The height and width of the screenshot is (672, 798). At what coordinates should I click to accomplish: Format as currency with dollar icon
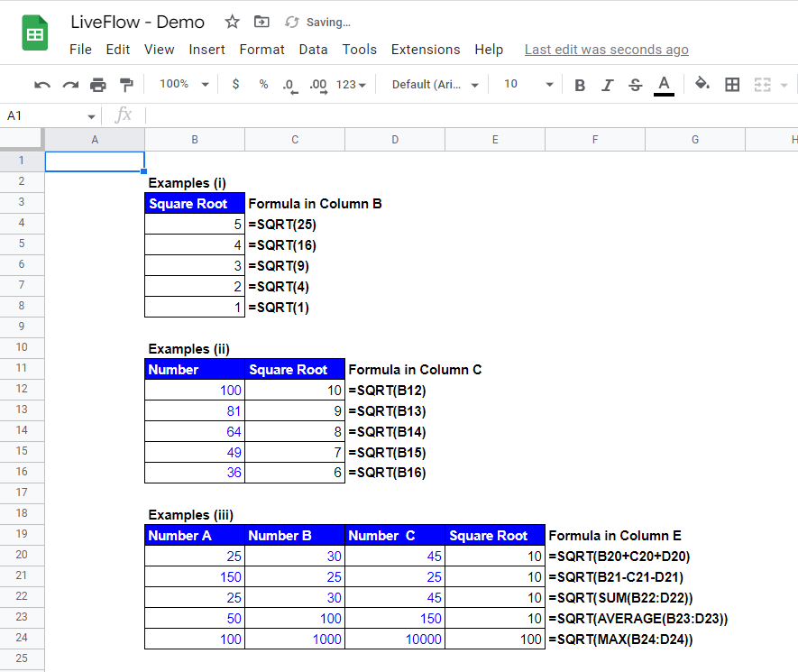[235, 84]
